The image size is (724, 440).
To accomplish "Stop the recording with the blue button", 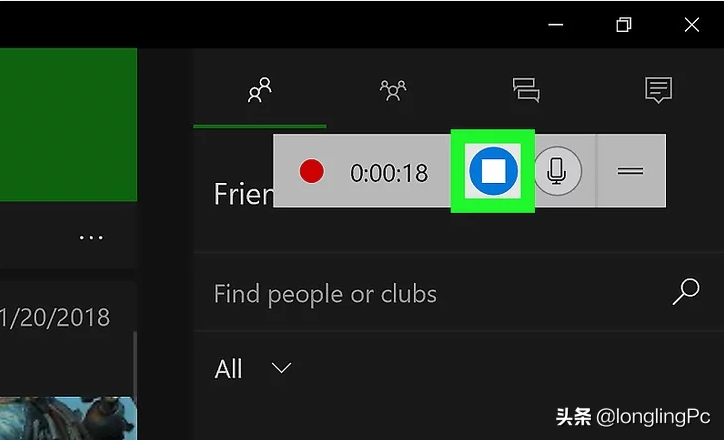I will click(493, 171).
